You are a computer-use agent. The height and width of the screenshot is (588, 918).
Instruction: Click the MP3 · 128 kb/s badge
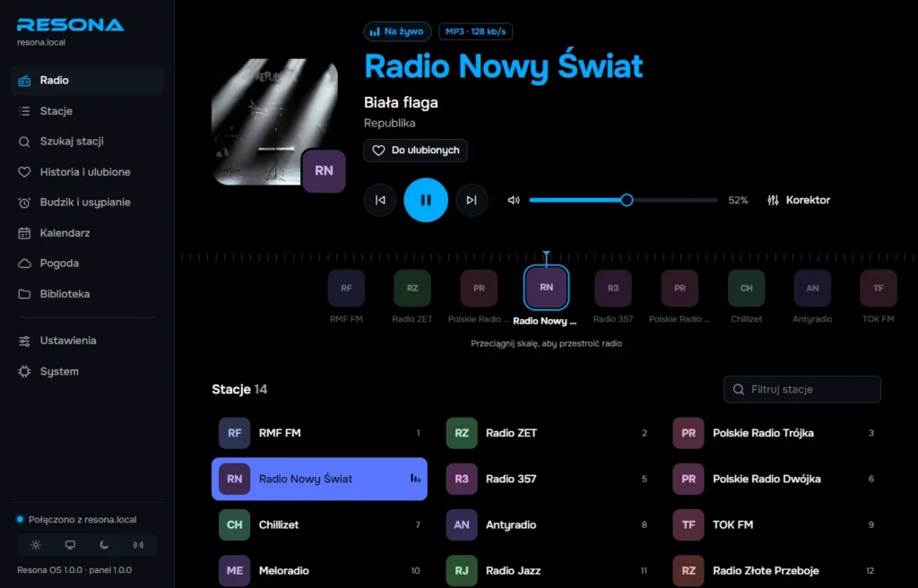click(x=475, y=31)
